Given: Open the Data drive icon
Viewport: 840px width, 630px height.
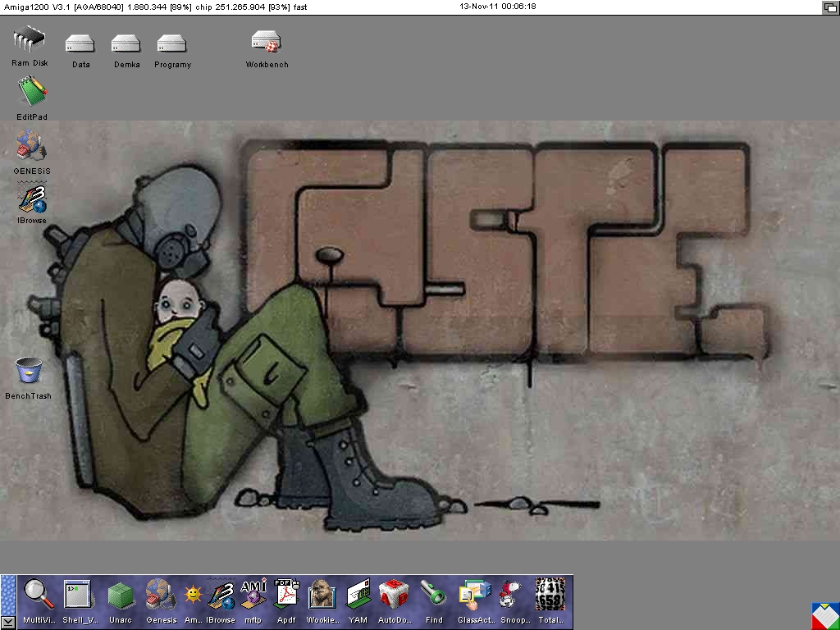Looking at the screenshot, I should 80,43.
